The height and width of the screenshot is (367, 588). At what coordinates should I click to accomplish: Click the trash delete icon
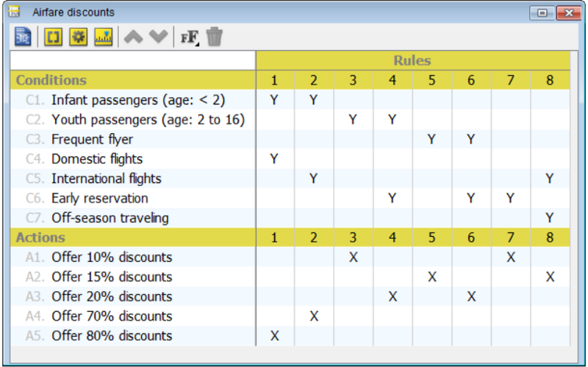point(215,37)
